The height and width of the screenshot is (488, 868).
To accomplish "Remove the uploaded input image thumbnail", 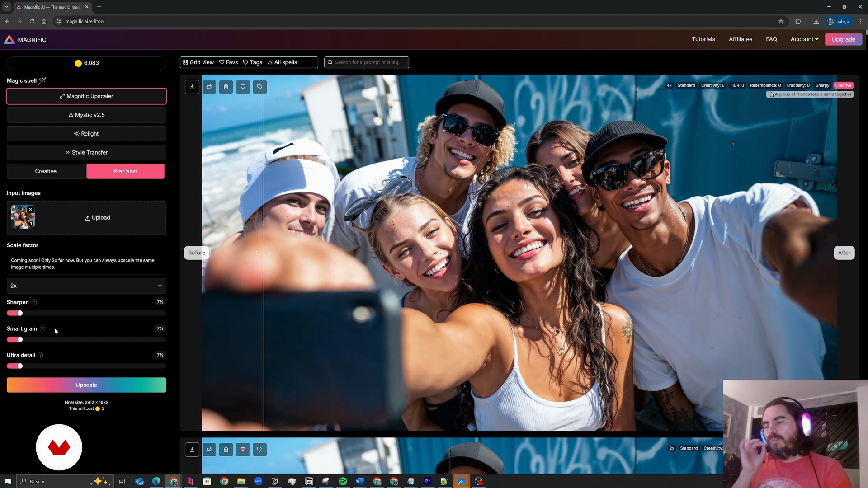I will pos(30,209).
